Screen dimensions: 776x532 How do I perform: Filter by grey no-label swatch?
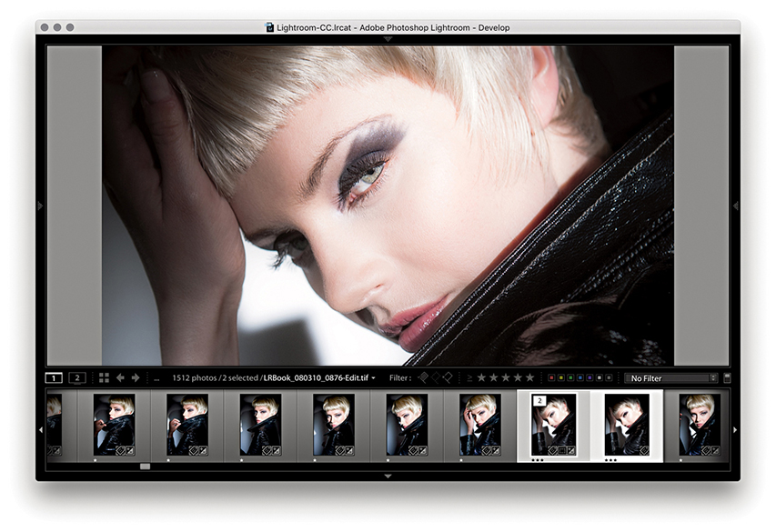click(609, 378)
